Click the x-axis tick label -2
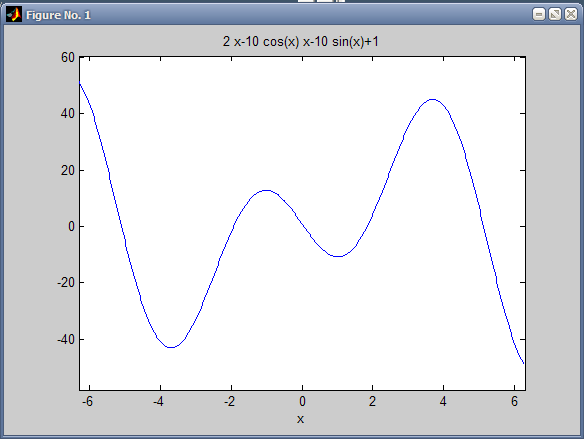584x439 pixels. pos(229,401)
